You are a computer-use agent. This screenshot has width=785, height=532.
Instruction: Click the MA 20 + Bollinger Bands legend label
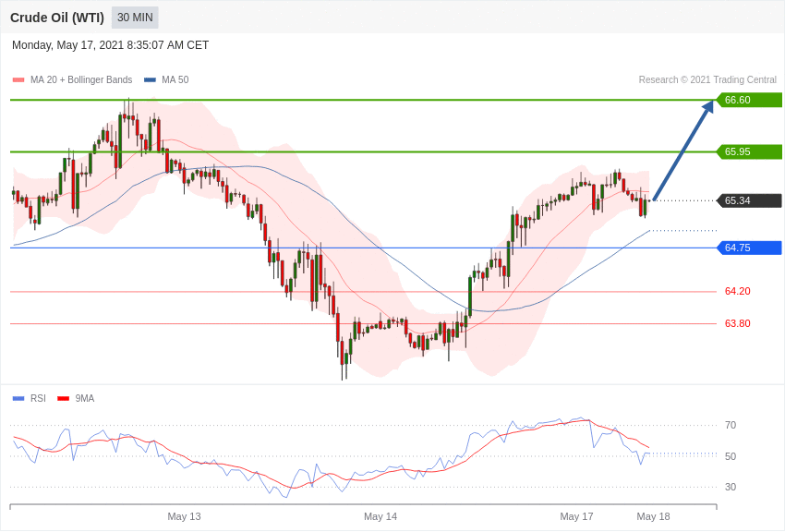coord(81,79)
